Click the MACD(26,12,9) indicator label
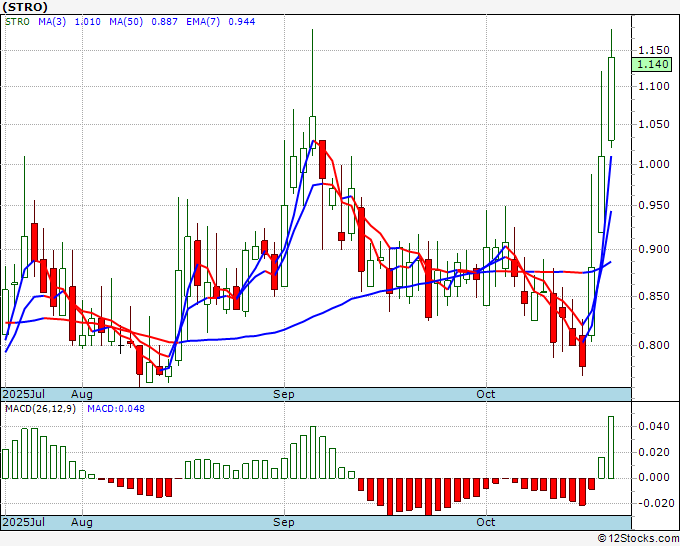The width and height of the screenshot is (680, 546). click(40, 408)
